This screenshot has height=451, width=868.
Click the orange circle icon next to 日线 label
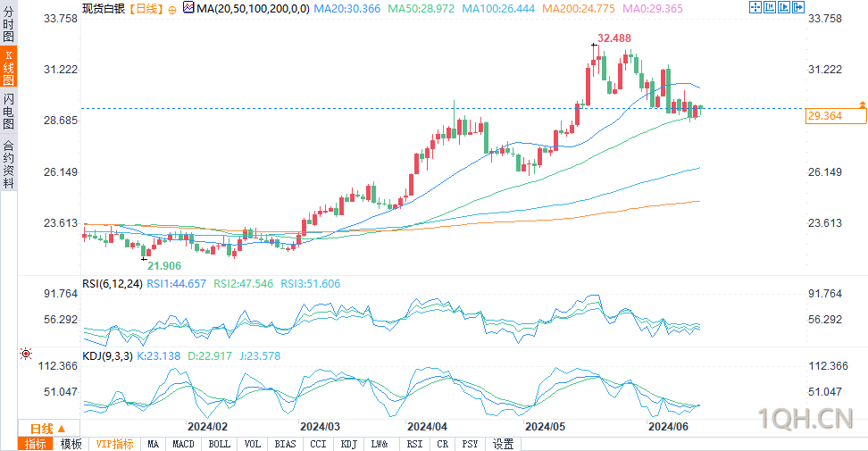[x=172, y=10]
